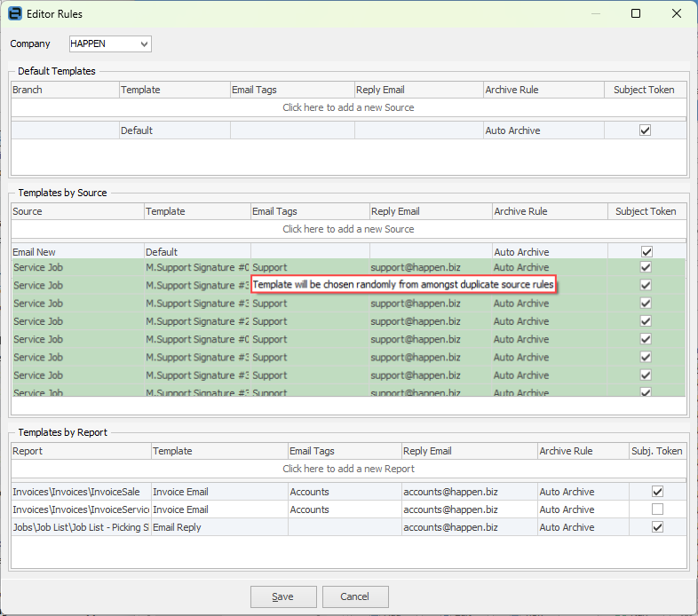This screenshot has height=616, width=698.
Task: Select Auto Archive cell in Default Templates row
Action: (543, 130)
